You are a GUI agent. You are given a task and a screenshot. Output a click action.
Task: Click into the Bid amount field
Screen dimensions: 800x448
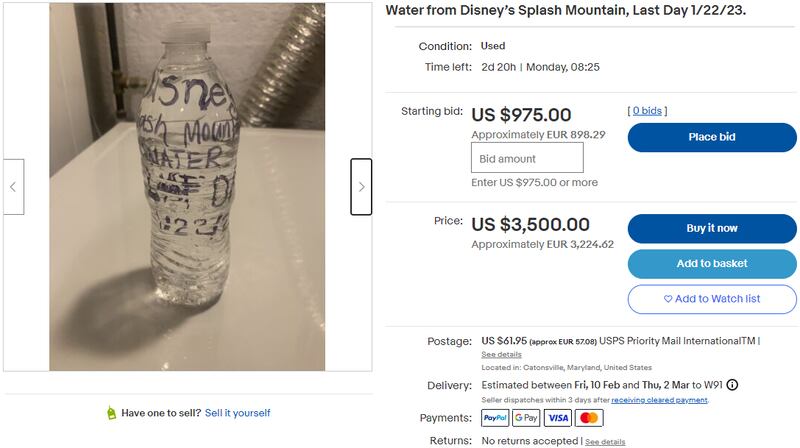tap(513, 158)
